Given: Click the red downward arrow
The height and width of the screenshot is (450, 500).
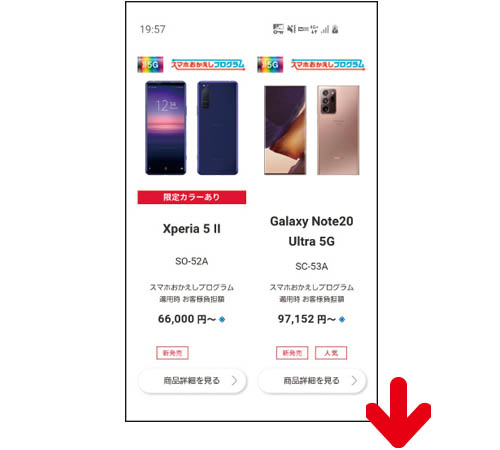Looking at the screenshot, I should (x=398, y=412).
